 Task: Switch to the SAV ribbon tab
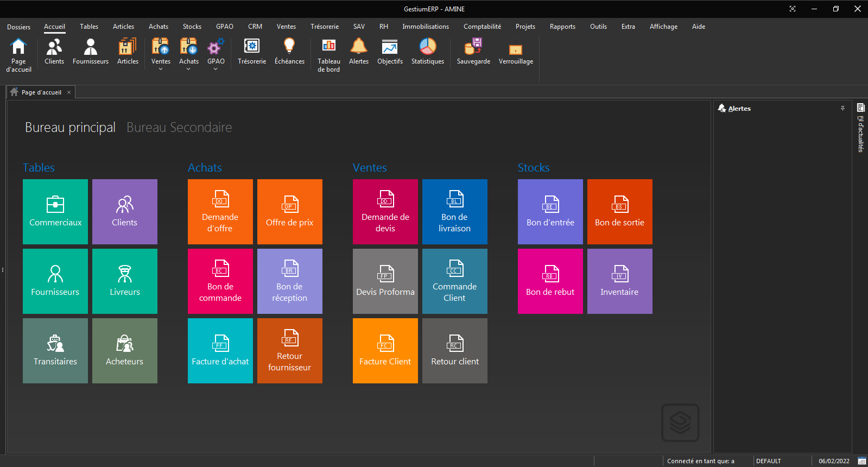pos(359,27)
